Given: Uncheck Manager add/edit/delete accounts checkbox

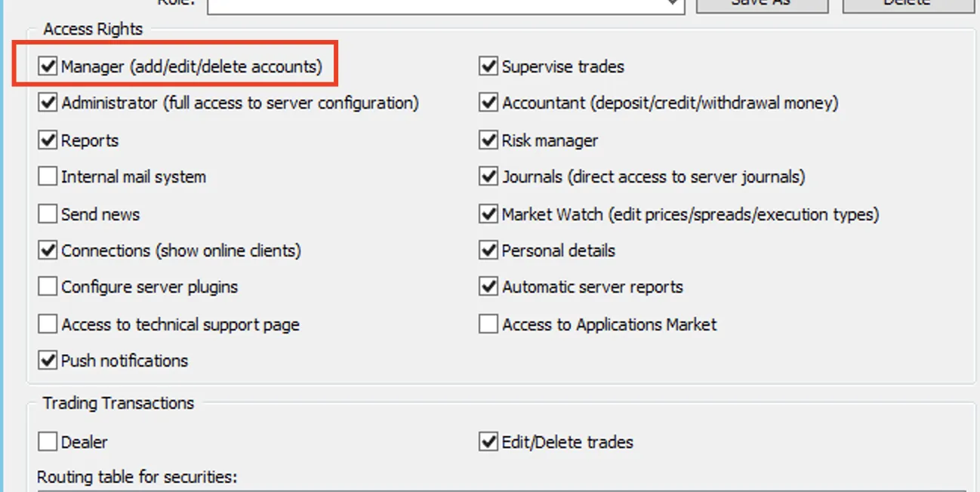Looking at the screenshot, I should point(48,66).
